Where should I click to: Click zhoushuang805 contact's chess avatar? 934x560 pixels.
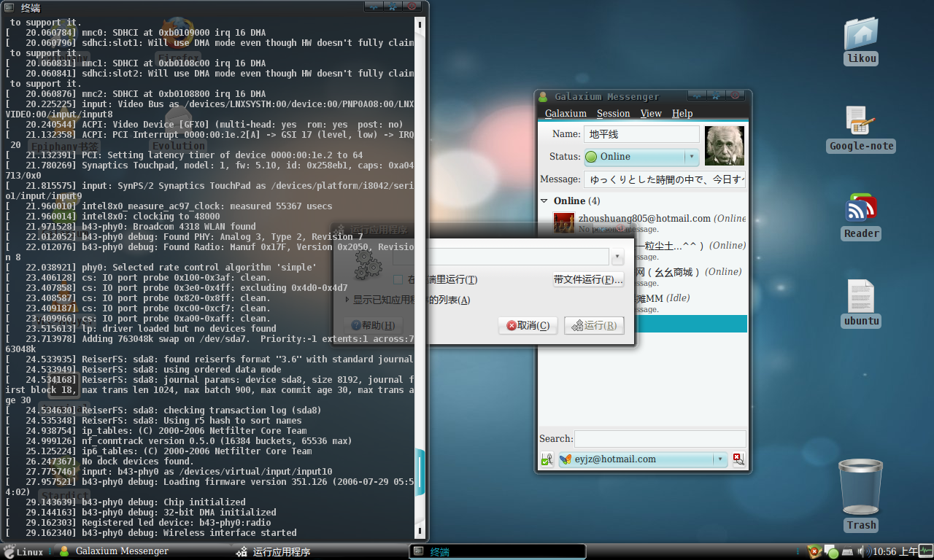tap(564, 223)
